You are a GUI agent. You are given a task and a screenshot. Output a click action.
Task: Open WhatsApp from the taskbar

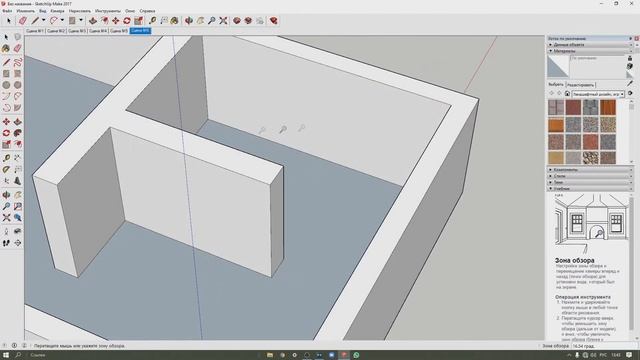tap(356, 355)
